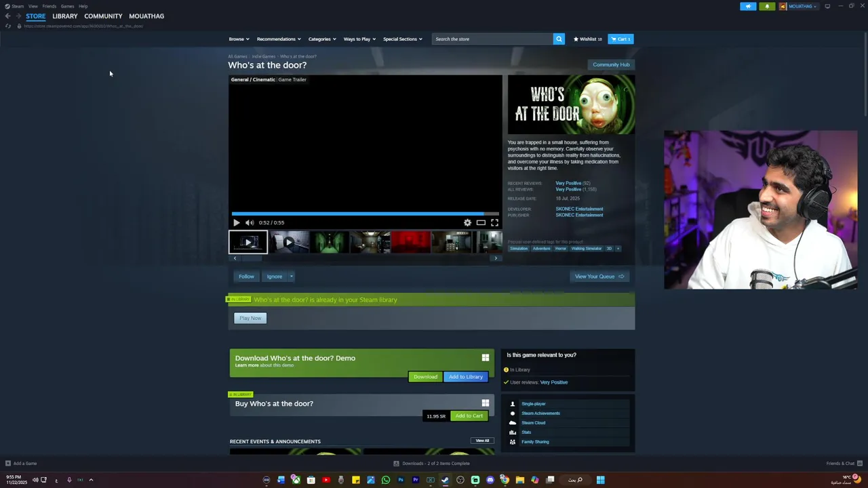
Task: Open the Steam Cloud feature link
Action: [533, 423]
